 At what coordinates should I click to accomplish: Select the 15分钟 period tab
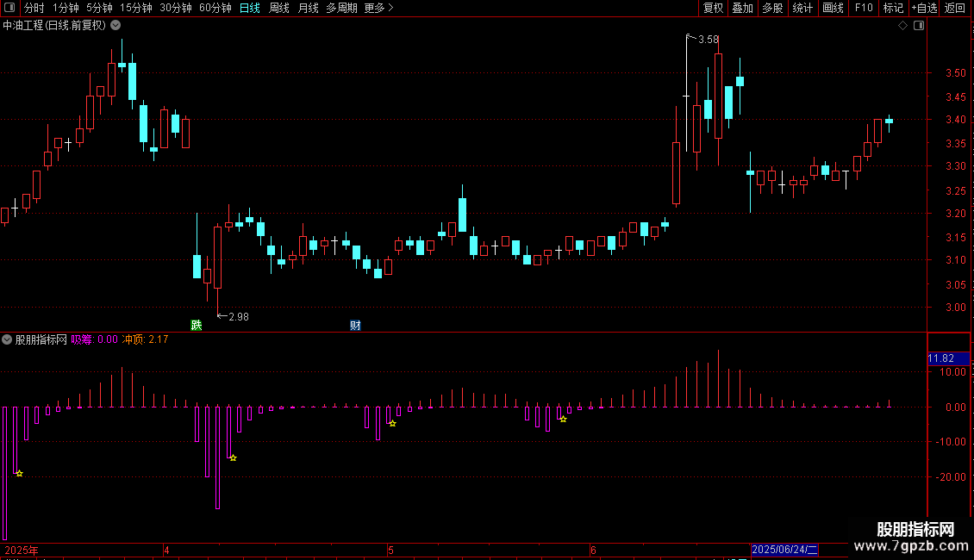[136, 8]
